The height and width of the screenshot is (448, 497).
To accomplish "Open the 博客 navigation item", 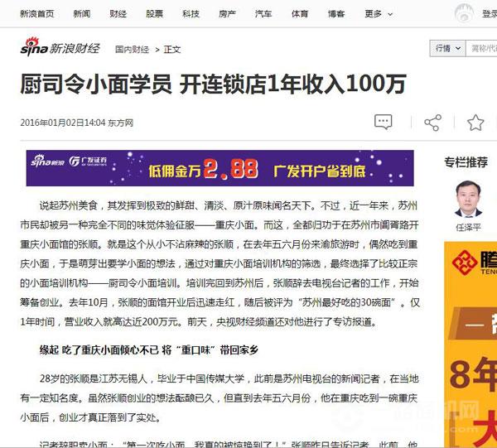I will [x=335, y=14].
